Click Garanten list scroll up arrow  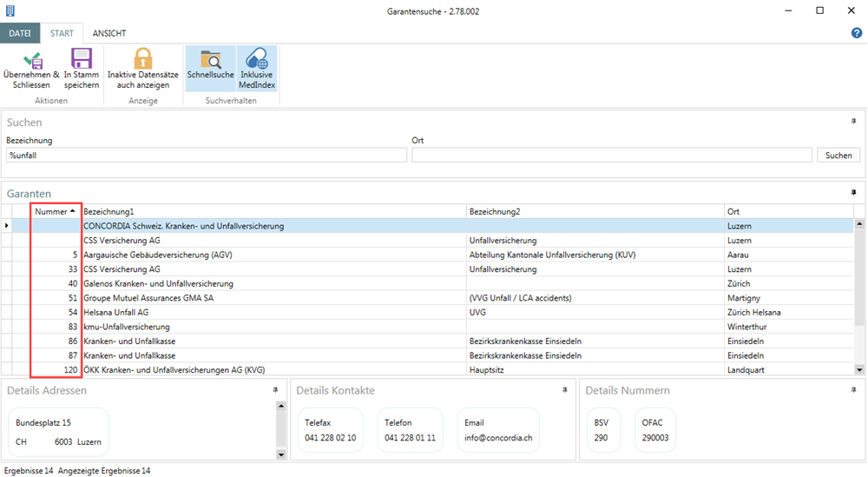pos(859,224)
